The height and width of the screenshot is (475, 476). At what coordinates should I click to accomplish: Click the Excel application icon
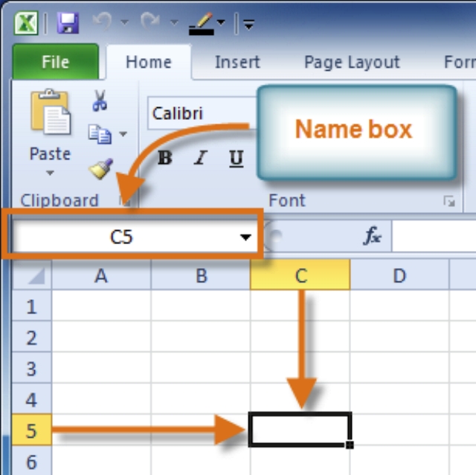point(26,23)
